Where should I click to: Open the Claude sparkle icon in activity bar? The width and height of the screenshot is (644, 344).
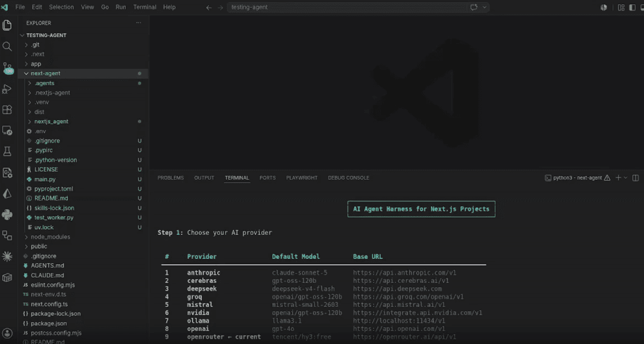tap(7, 256)
